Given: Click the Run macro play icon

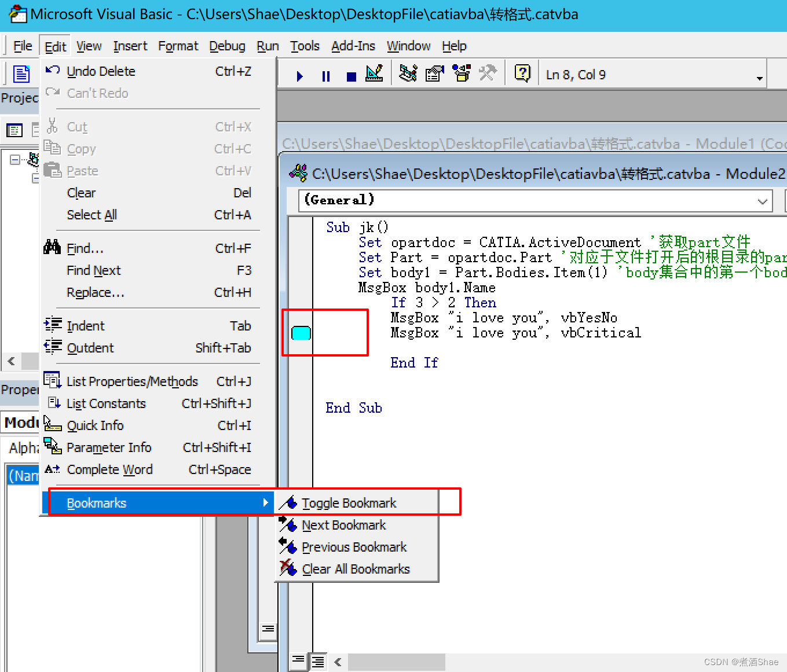Looking at the screenshot, I should [x=299, y=76].
